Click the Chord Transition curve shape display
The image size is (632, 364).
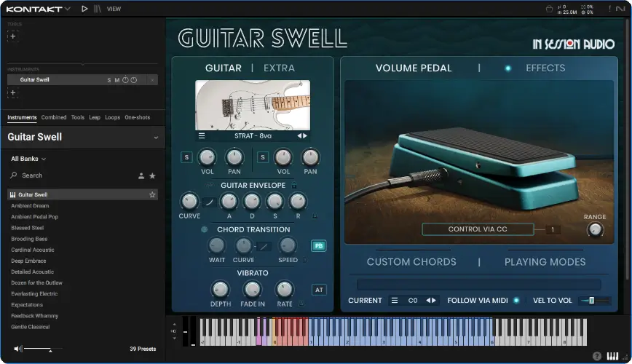pos(263,246)
